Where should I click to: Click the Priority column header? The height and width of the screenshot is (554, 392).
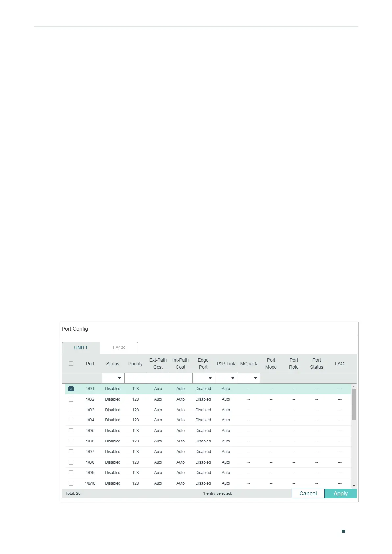(135, 364)
